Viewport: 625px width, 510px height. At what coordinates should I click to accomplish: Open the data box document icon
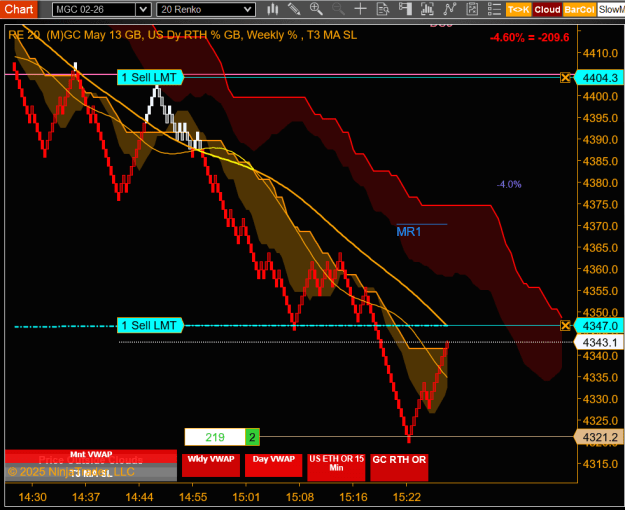tap(383, 9)
